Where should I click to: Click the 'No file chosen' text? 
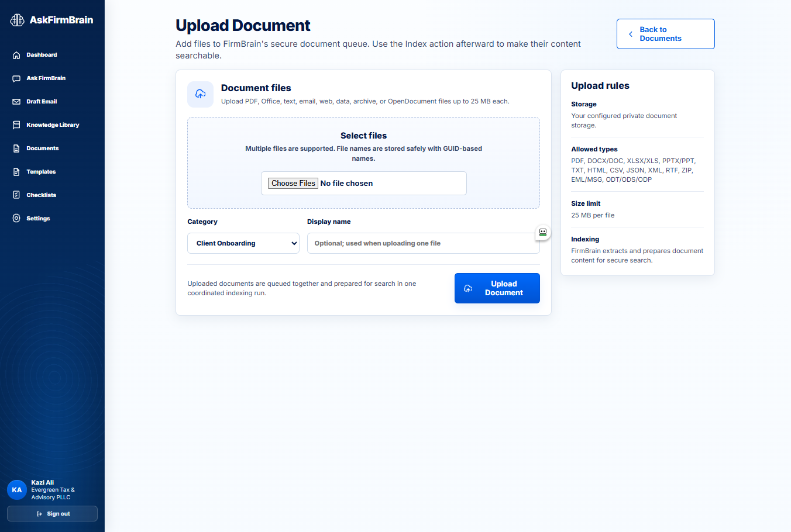(x=346, y=183)
